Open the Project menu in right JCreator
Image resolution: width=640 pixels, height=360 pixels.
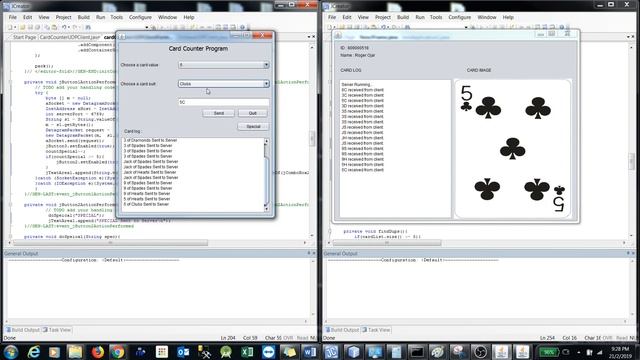click(x=382, y=17)
